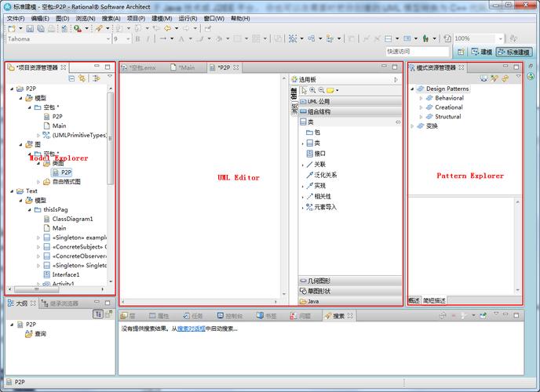Select the 泛化关系 generalization tool
Screen dimensions: 540x392
coord(322,175)
